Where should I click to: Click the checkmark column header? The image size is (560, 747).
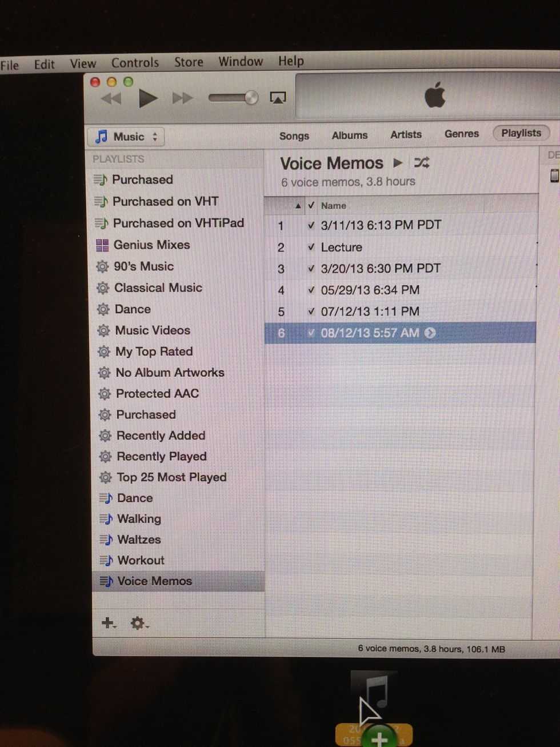[x=311, y=205]
